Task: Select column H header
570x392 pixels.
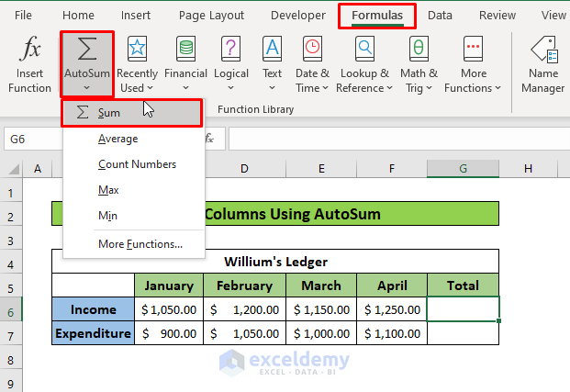Action: click(x=528, y=169)
